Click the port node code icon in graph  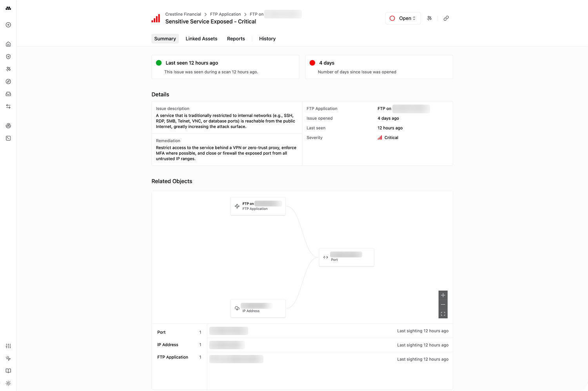point(326,257)
